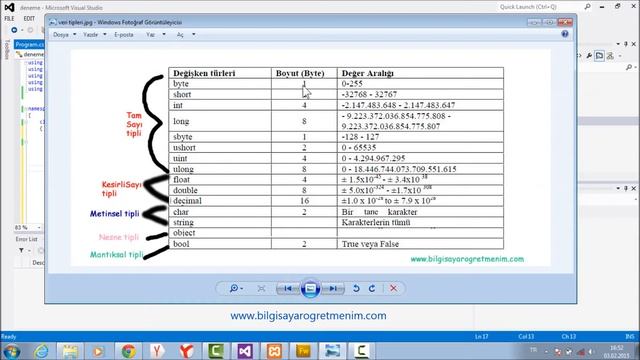Start the slide show with the center button
Image resolution: width=640 pixels, height=360 pixels.
tap(310, 289)
